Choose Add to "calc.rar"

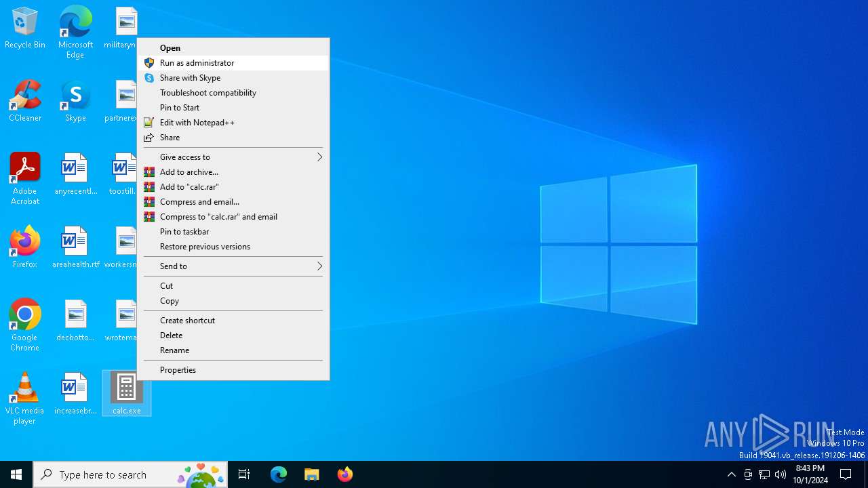pyautogui.click(x=233, y=187)
